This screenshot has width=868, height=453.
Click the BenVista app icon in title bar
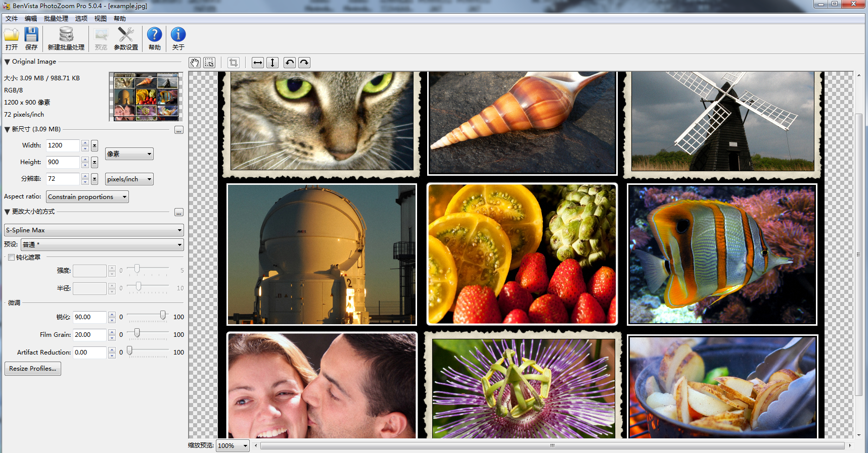6,6
